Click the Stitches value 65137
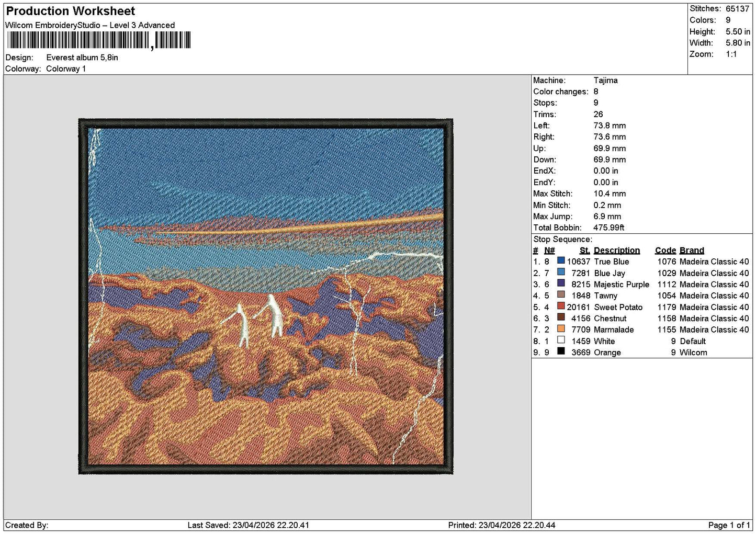 coord(737,9)
